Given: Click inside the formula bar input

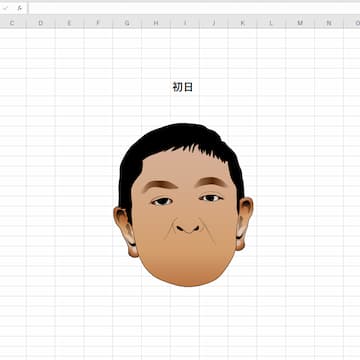Looking at the screenshot, I should (194, 8).
